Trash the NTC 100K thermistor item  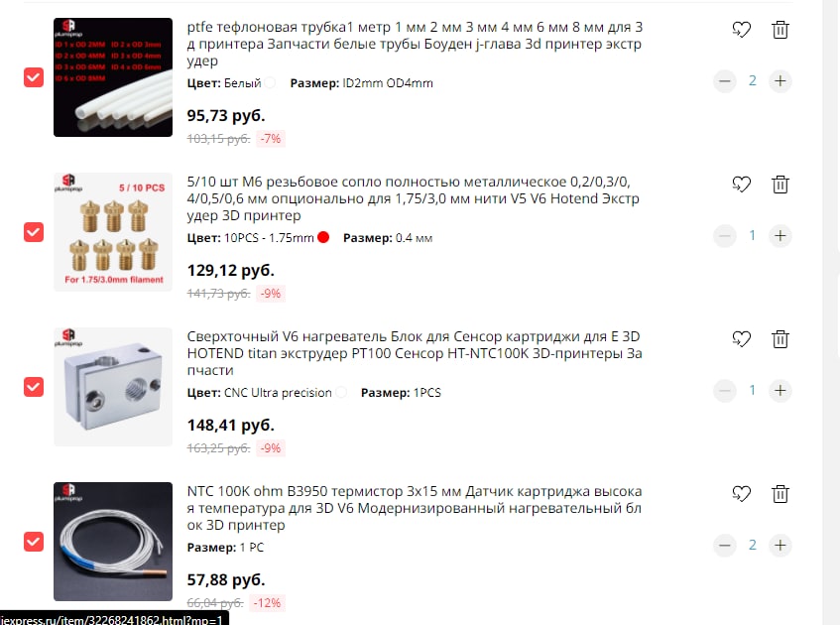pyautogui.click(x=780, y=494)
